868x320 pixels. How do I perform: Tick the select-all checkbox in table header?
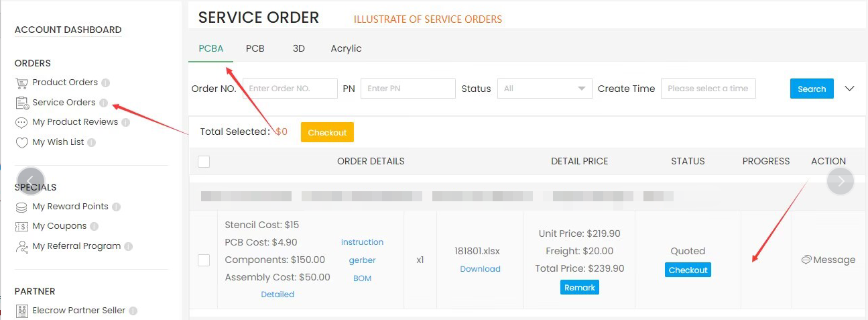[x=204, y=161]
